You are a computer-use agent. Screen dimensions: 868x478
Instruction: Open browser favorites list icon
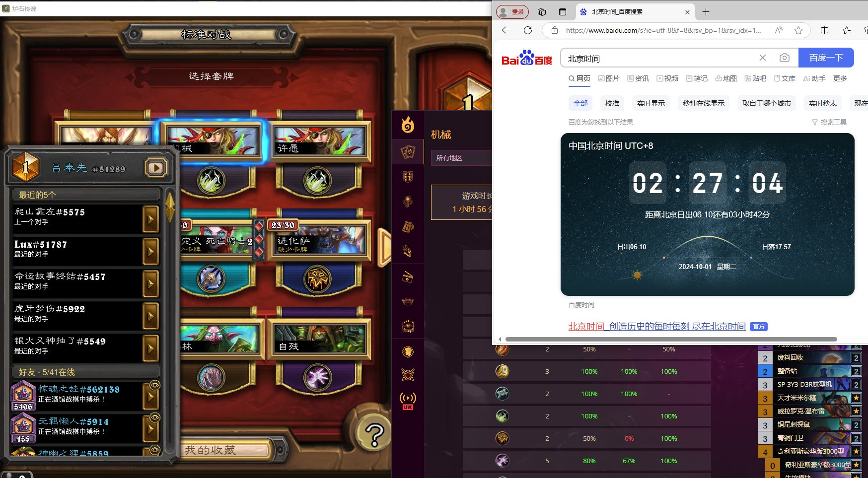tap(847, 30)
